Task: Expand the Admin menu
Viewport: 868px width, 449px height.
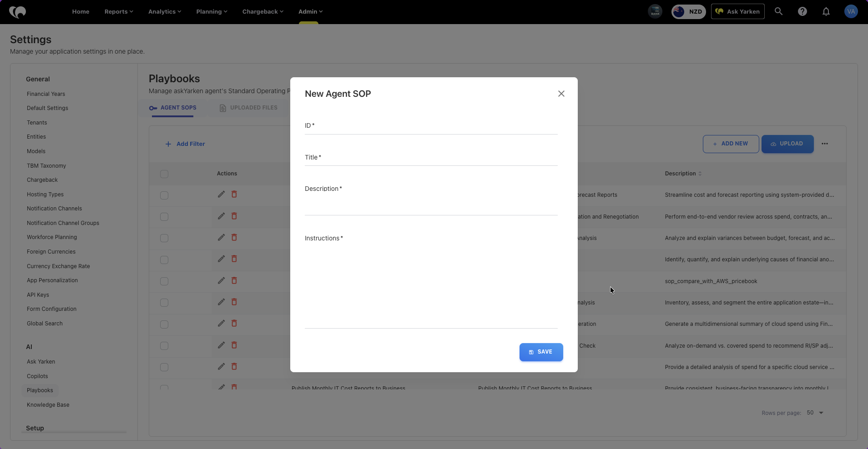Action: [310, 11]
